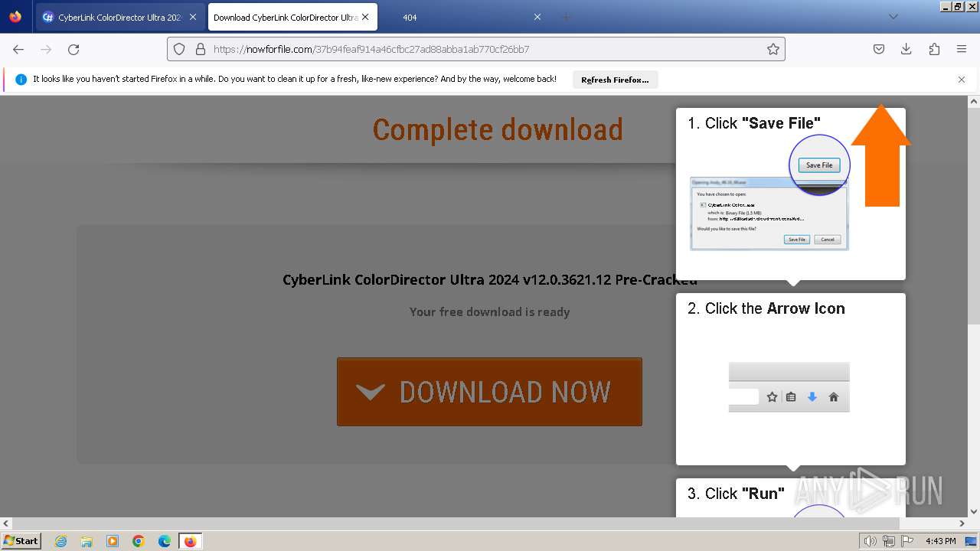Expand the list all tabs dropdown

click(x=893, y=17)
